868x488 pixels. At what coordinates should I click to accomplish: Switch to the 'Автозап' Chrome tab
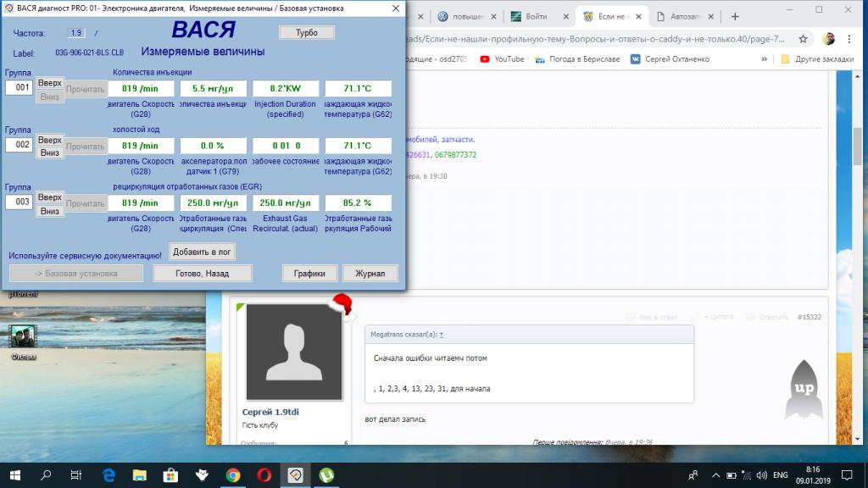pyautogui.click(x=685, y=17)
